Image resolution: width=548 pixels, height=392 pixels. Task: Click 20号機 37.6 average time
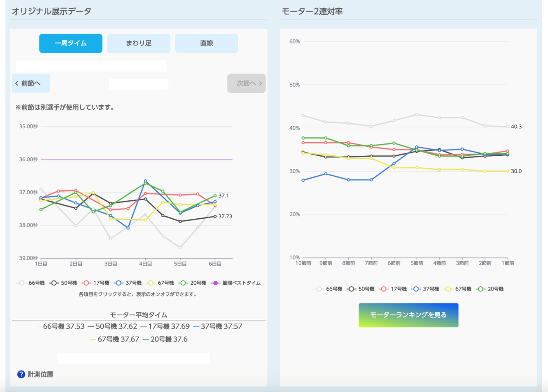[165, 339]
